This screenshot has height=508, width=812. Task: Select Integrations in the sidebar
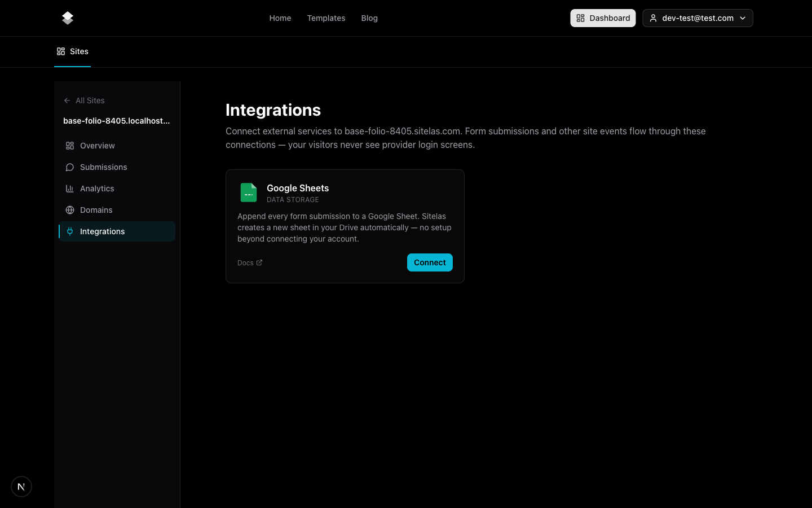point(117,231)
